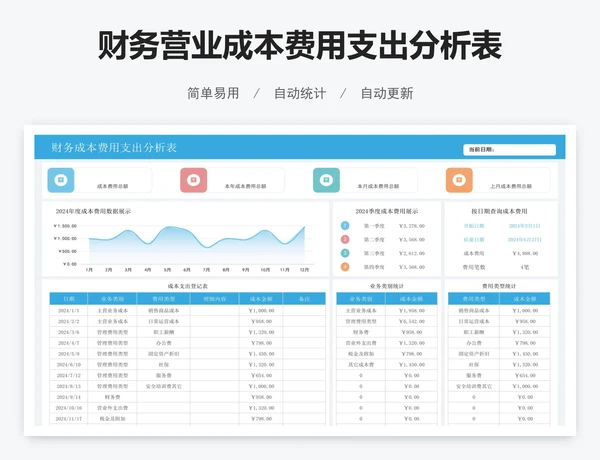600x460 pixels.
Task: Select 费用类型 header in 费用类型统计 table
Action: coord(474,299)
